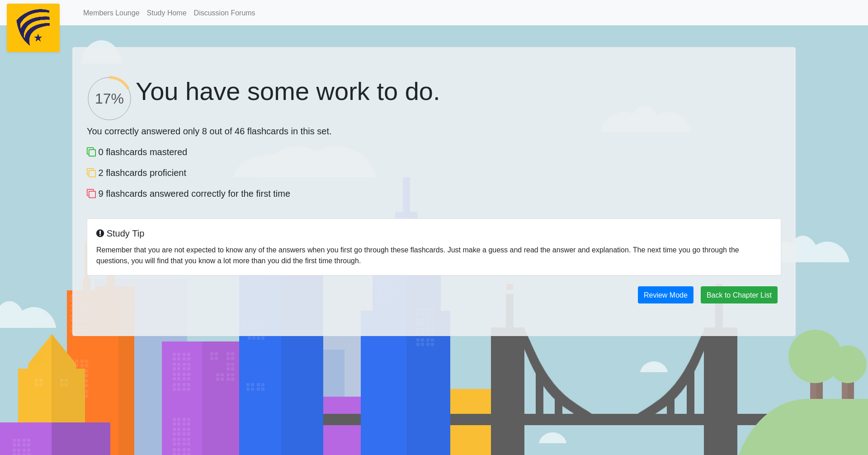This screenshot has height=455, width=868.
Task: Open Discussion Forums from the navbar
Action: 224,13
